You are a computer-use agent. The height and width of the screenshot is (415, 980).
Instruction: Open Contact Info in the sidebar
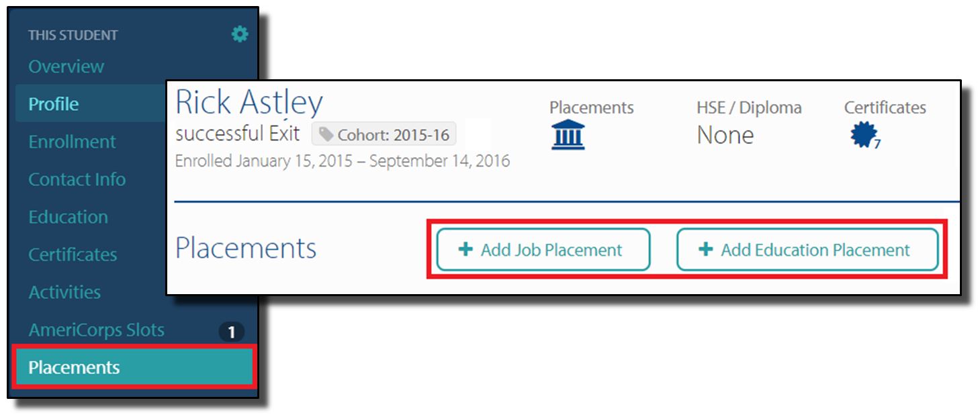tap(77, 179)
